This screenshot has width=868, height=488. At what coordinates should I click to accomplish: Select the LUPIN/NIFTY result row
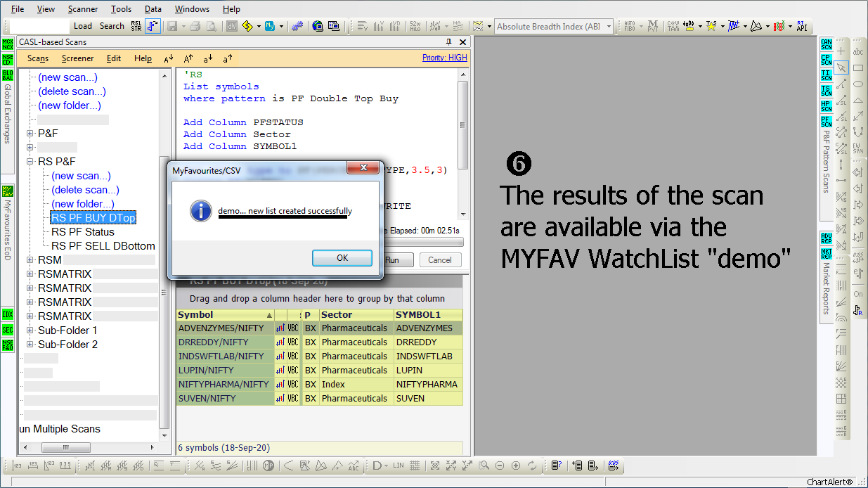(319, 371)
